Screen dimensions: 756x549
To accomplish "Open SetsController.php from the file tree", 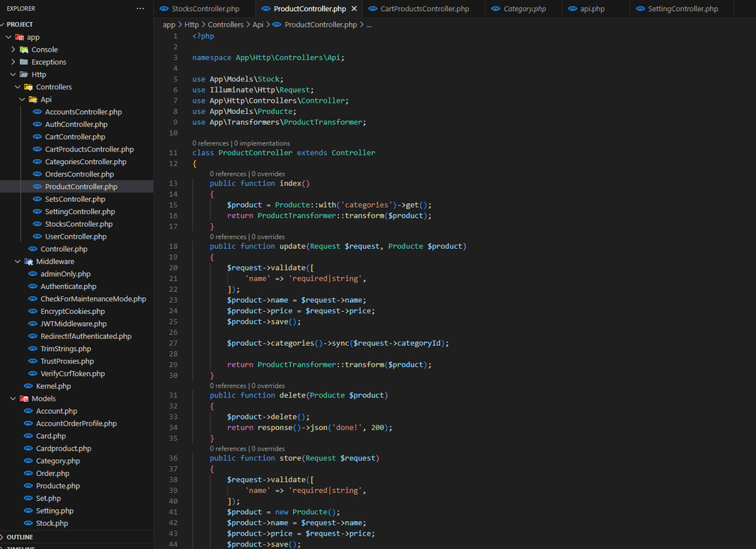I will tap(77, 200).
